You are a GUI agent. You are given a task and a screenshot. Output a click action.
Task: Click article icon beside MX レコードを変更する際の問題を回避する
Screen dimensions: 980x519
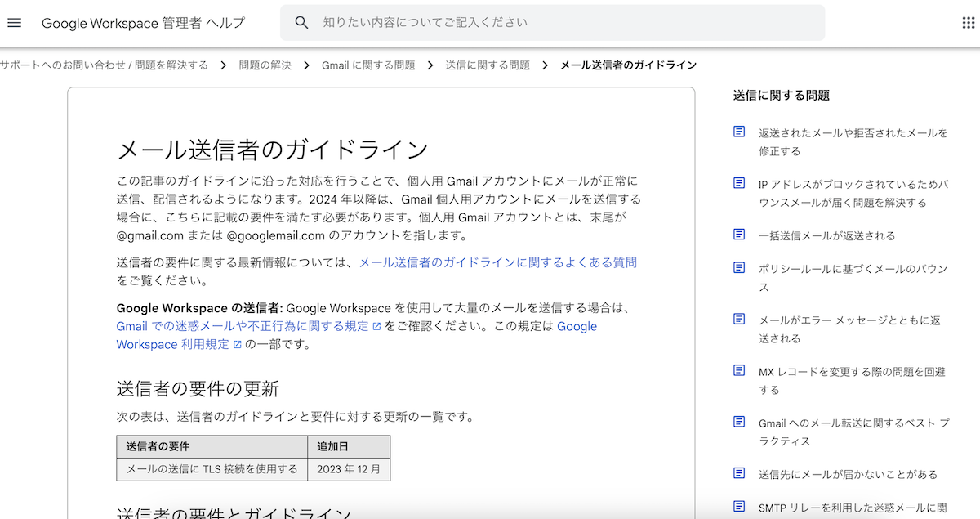pos(739,370)
